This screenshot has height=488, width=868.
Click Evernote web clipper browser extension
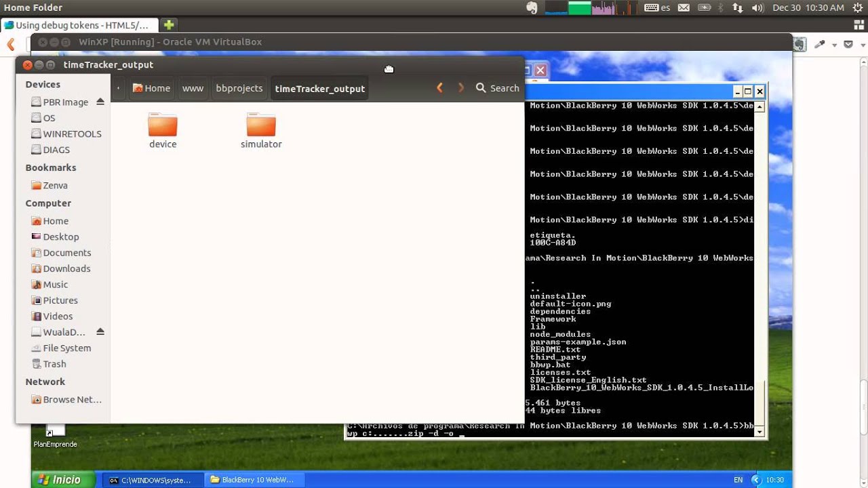coord(800,45)
